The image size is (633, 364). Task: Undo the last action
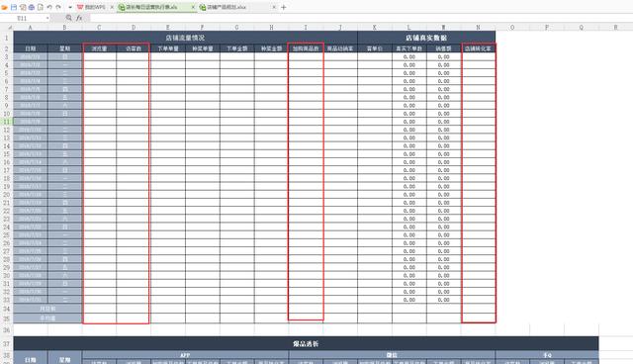[x=49, y=7]
